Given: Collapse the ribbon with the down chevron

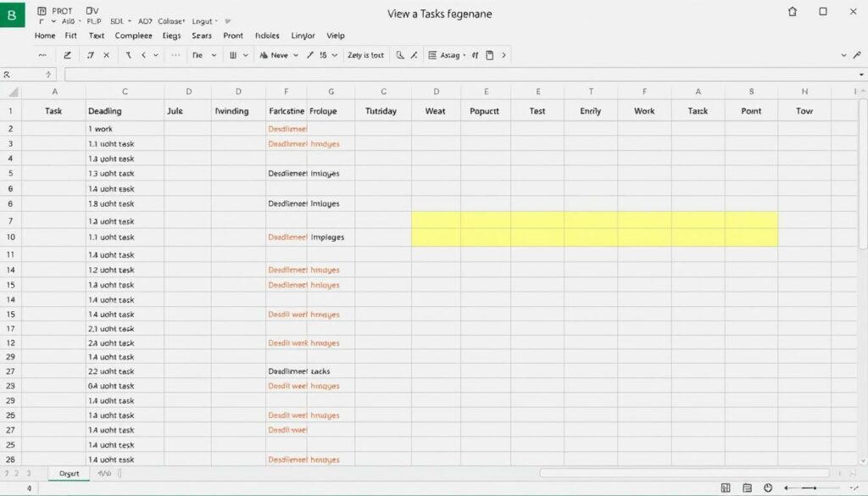Looking at the screenshot, I should pos(843,55).
